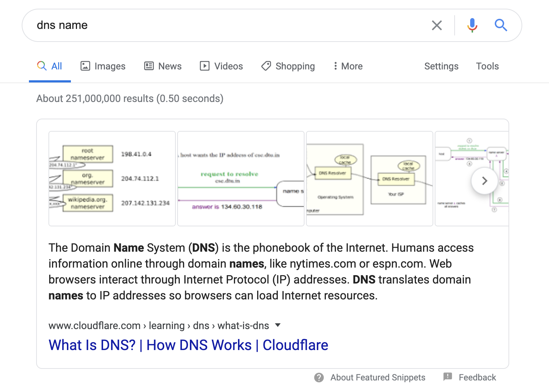Click the question mark help icon
Image resolution: width=549 pixels, height=392 pixels.
(x=319, y=378)
